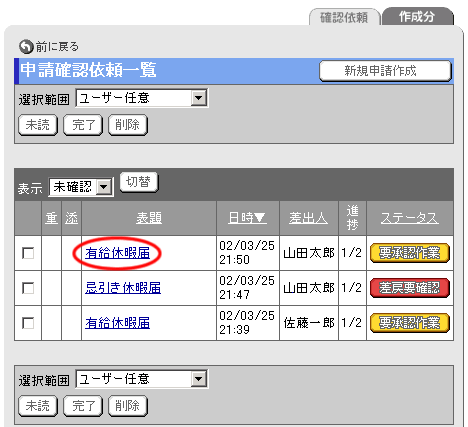Image resolution: width=468 pixels, height=427 pixels.
Task: Open the 表示 未確認 dropdown
Action: [81, 187]
